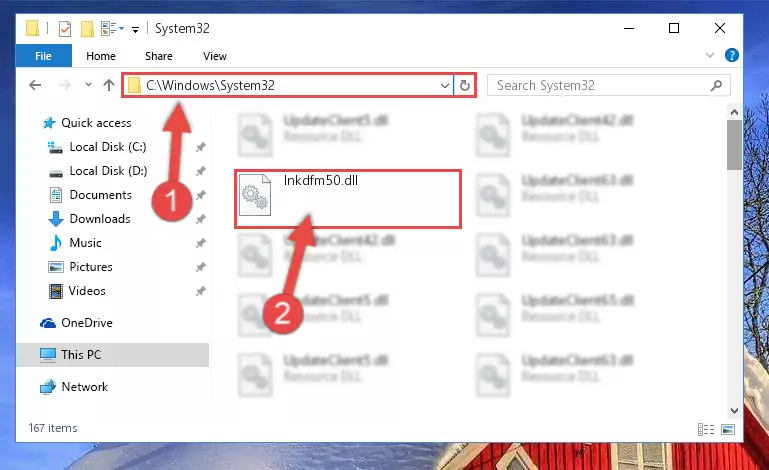Expand the ribbon chevron
Viewport: 769px width, 470px height.
[710, 55]
